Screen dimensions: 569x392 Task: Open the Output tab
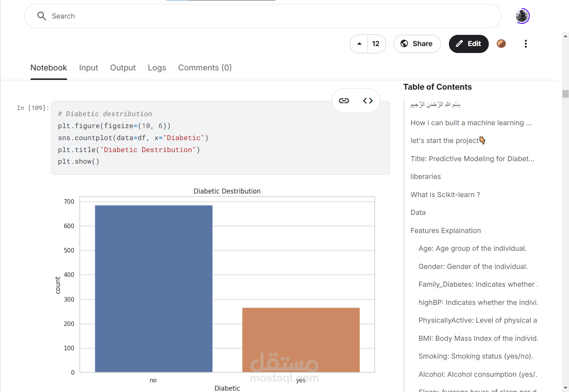123,68
